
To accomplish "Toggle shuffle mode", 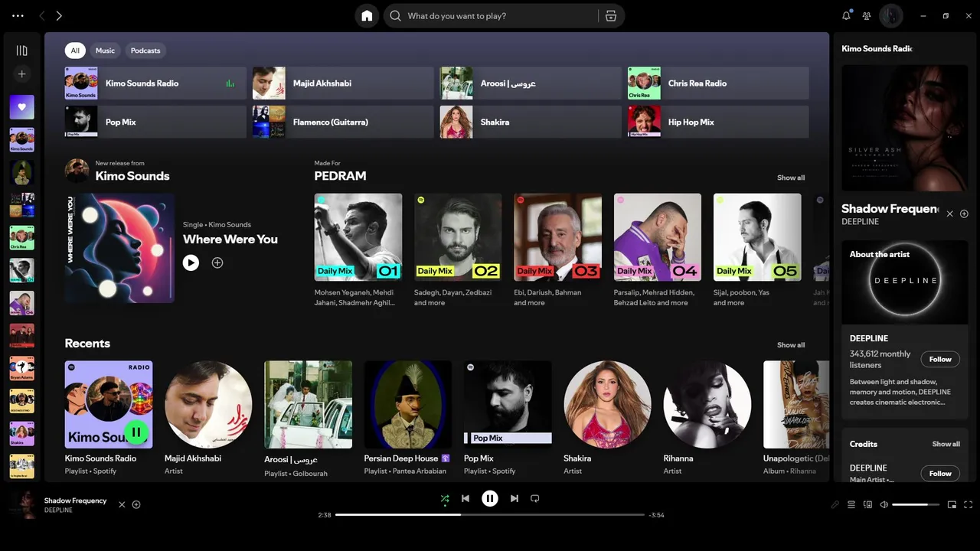I will tap(445, 498).
